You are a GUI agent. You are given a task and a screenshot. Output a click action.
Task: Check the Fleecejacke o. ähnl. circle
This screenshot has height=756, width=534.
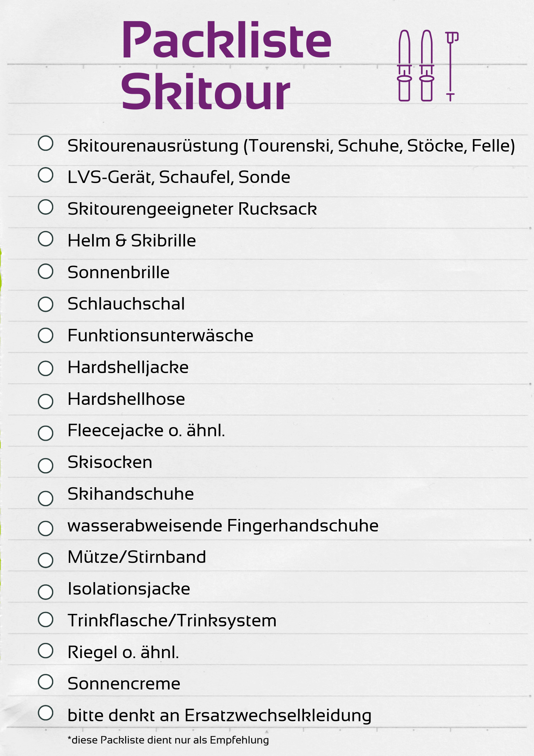pos(46,433)
